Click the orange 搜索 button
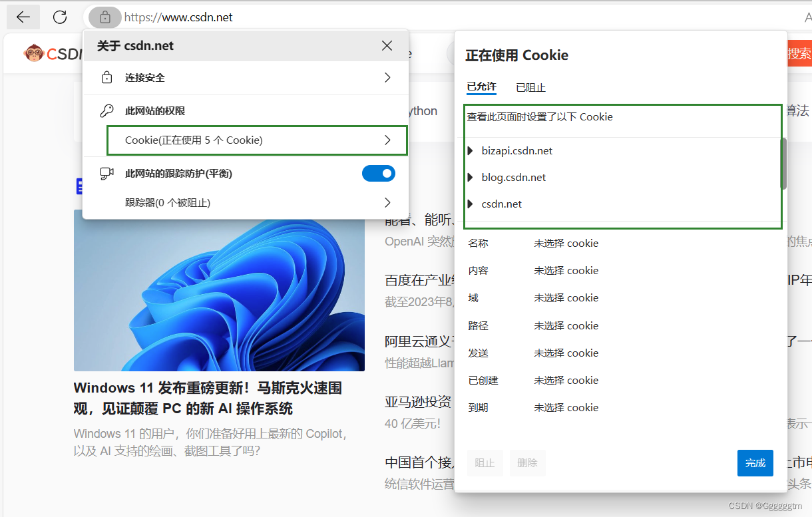 pos(799,54)
